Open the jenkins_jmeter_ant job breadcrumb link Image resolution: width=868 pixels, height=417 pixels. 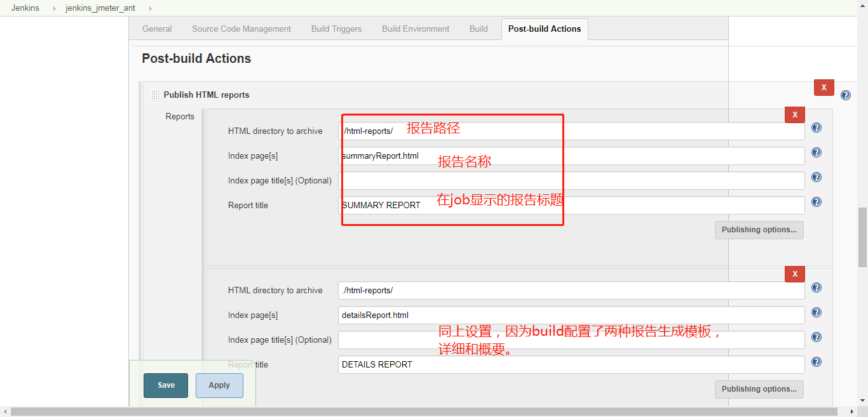tap(100, 8)
